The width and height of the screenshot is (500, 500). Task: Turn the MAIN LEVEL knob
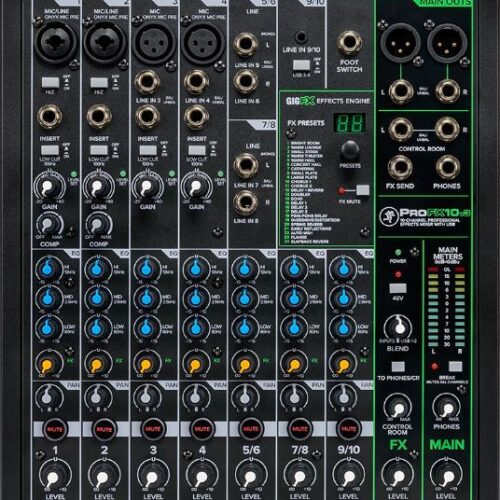pyautogui.click(x=446, y=475)
